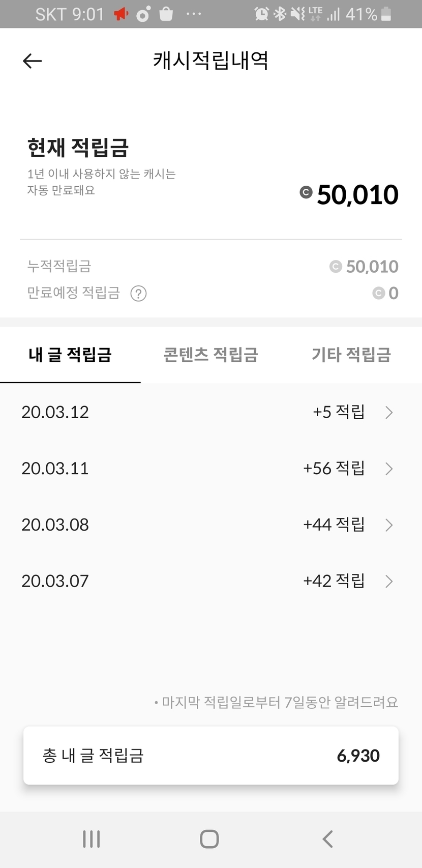422x868 pixels.
Task: Expand the 20.03.11 entry chevron
Action: point(389,469)
